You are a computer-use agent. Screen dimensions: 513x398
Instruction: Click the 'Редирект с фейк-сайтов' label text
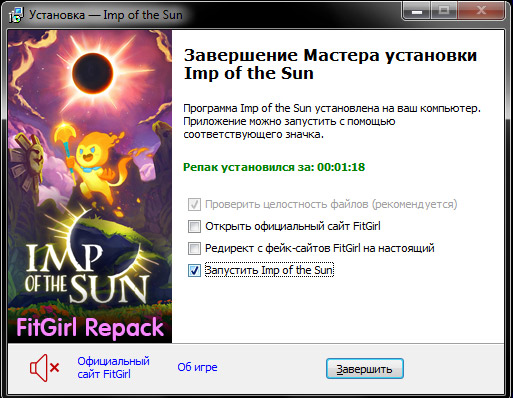click(319, 248)
